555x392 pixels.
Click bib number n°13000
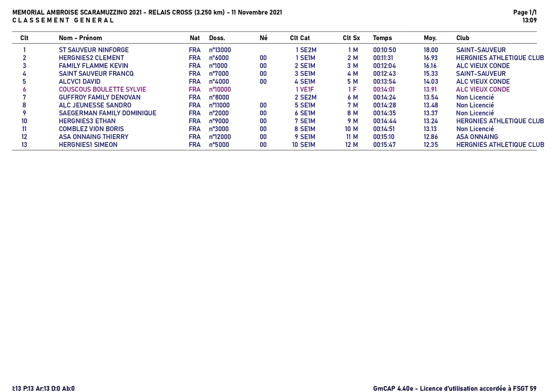coord(220,50)
